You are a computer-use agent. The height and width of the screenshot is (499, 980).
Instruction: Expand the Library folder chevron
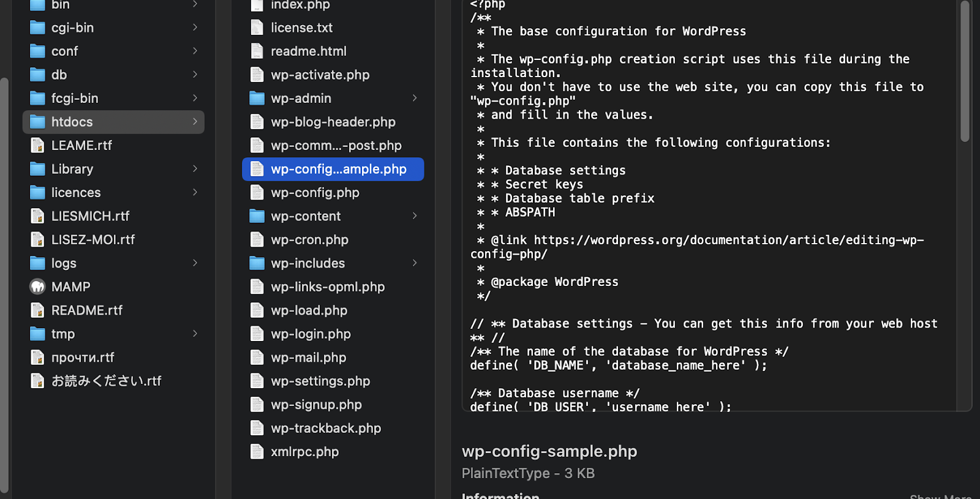point(195,169)
